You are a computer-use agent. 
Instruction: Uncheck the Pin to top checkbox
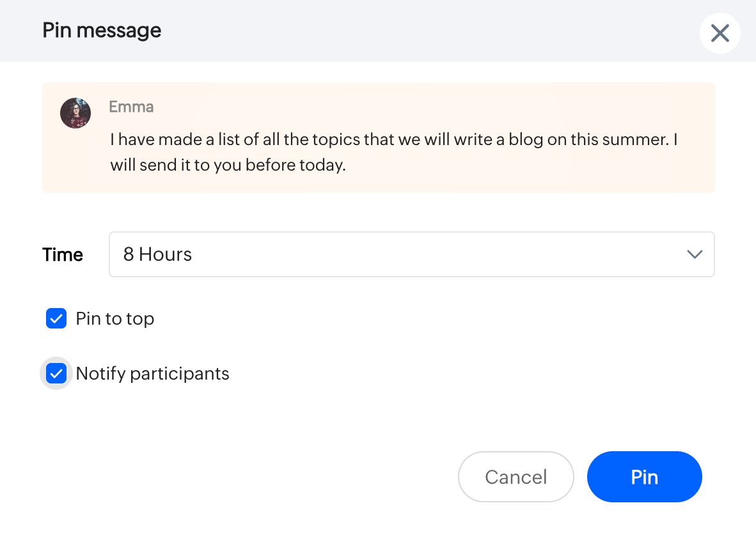[x=56, y=318]
